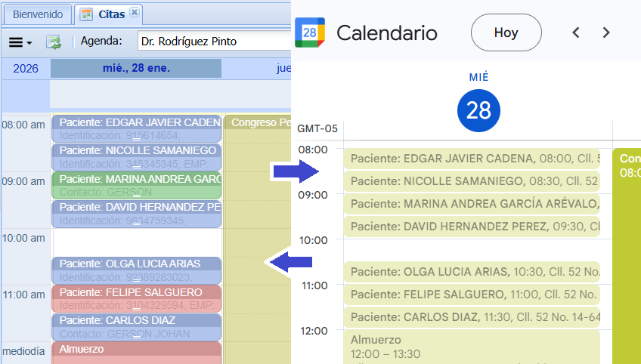Click OLGA LUCIA ARIAS Google Calendar event
The height and width of the screenshot is (364, 641).
click(472, 272)
